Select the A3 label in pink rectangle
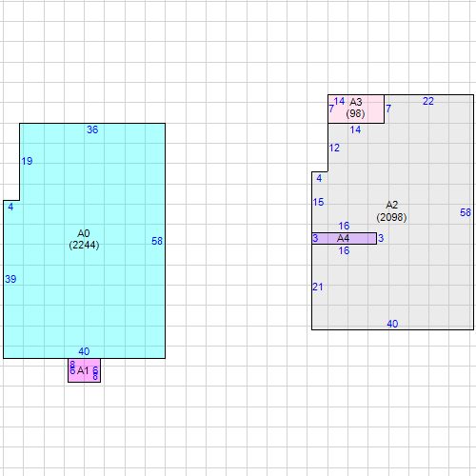Viewport: 476px width, 476px height. tap(356, 102)
